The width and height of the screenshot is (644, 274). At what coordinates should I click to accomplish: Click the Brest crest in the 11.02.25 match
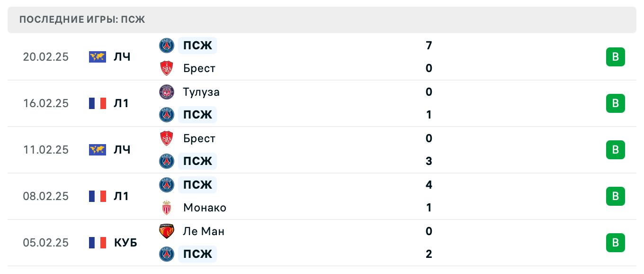(167, 138)
